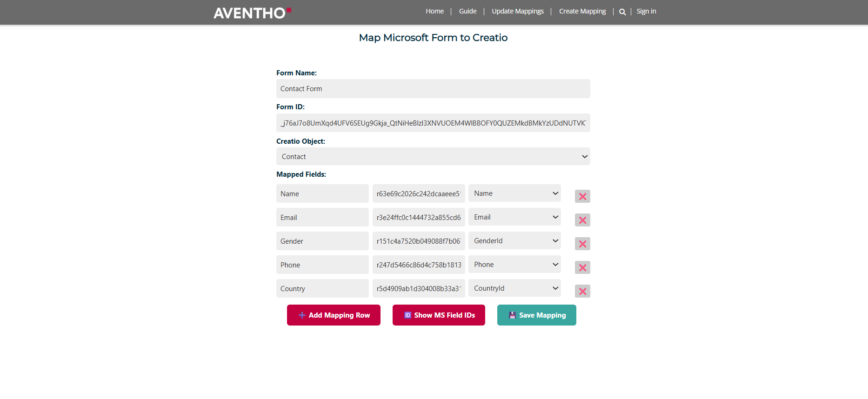Open the Phone Creatio field dropdown
Screen dimensions: 868x399
tap(514, 264)
